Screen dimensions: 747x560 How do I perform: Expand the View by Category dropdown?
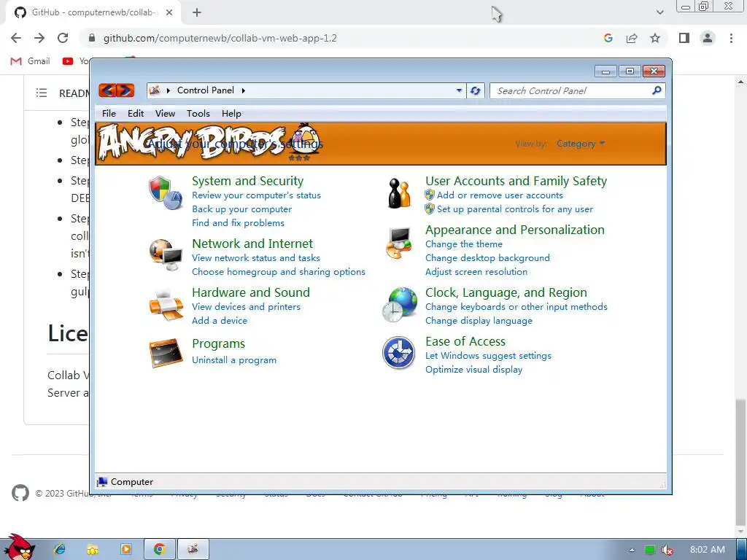[x=581, y=144]
